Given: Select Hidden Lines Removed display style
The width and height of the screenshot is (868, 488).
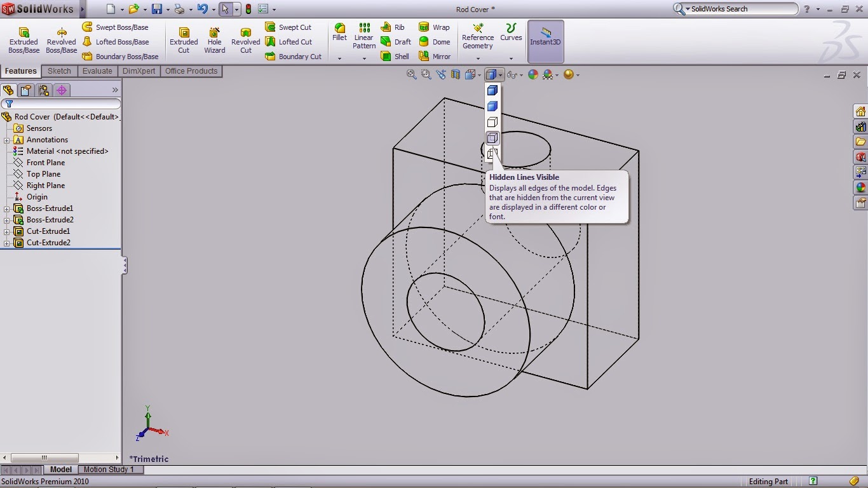Looking at the screenshot, I should click(x=492, y=122).
